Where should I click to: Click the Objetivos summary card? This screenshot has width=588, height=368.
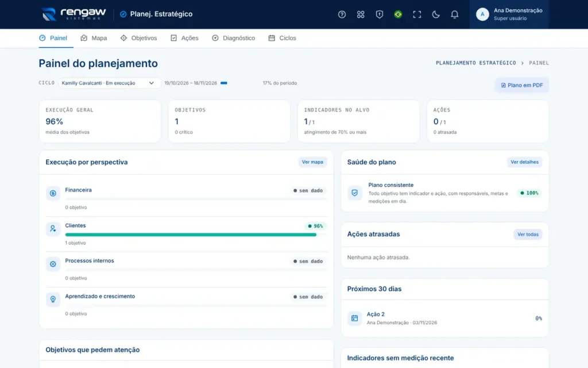click(229, 121)
